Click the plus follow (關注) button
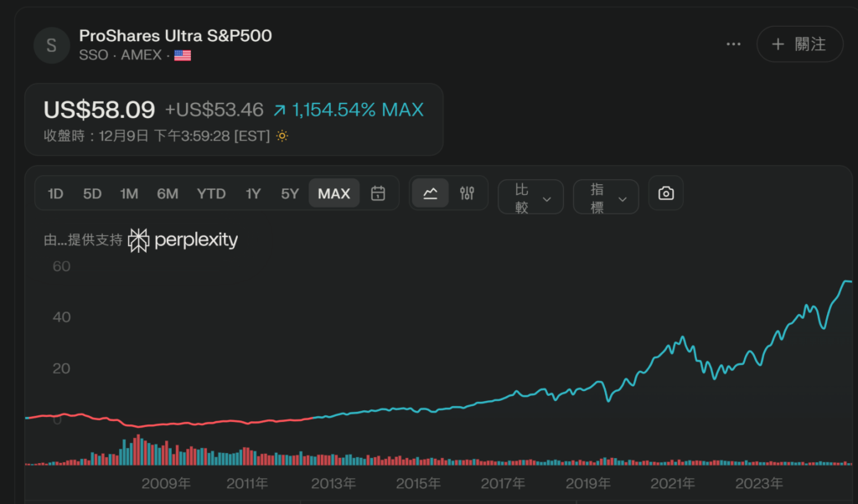The width and height of the screenshot is (858, 504). click(x=799, y=44)
